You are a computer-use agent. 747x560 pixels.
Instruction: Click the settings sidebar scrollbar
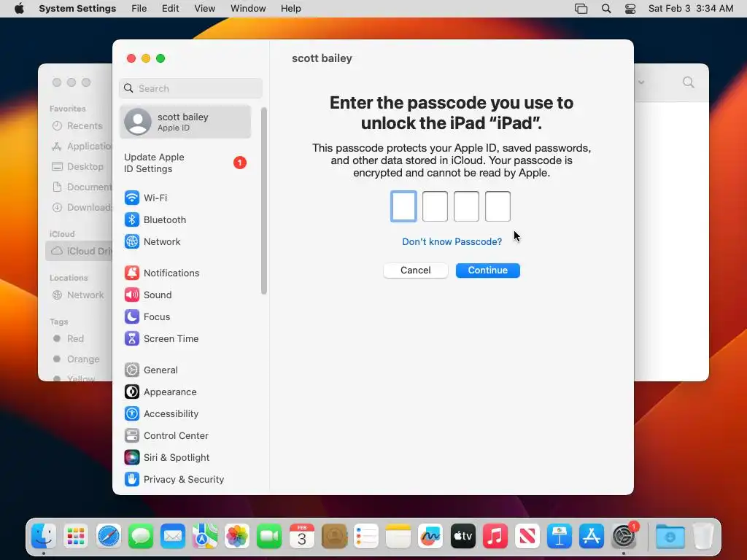click(264, 201)
